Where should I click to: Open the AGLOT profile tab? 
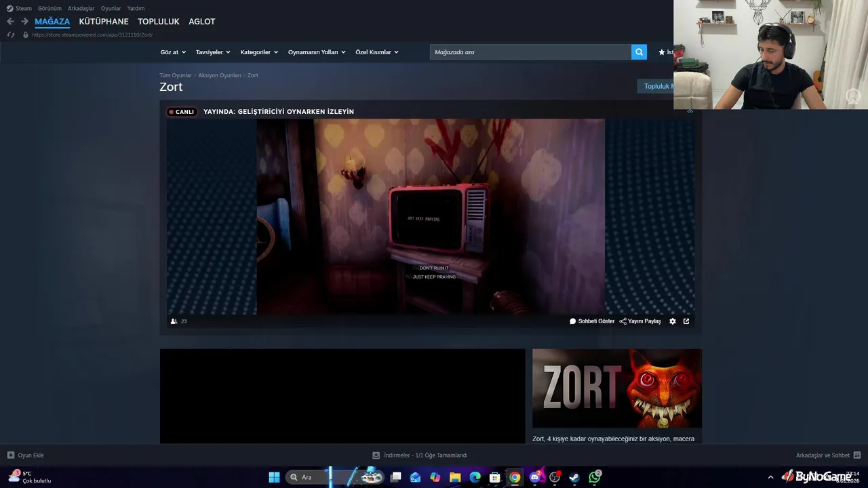[202, 22]
